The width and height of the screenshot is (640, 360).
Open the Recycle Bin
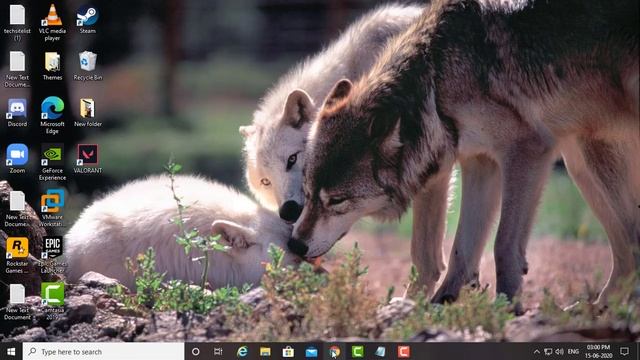pyautogui.click(x=88, y=65)
